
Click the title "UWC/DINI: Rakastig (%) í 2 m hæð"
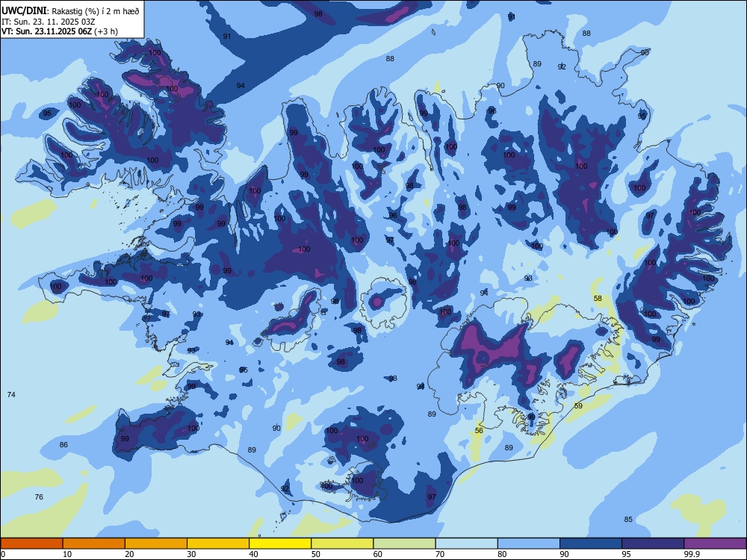[70, 11]
